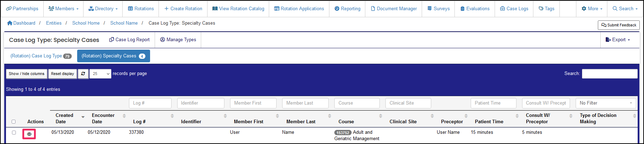Click the Member Last filter field
644x144 pixels.
(305, 103)
